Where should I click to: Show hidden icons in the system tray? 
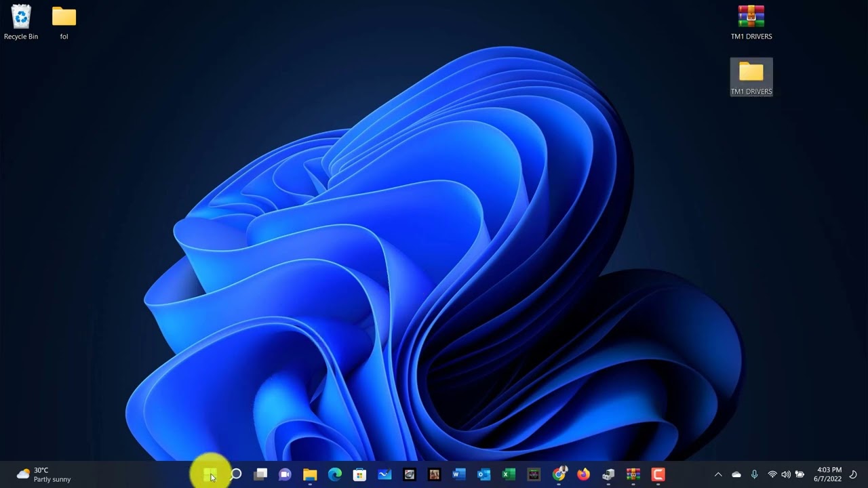coord(718,474)
